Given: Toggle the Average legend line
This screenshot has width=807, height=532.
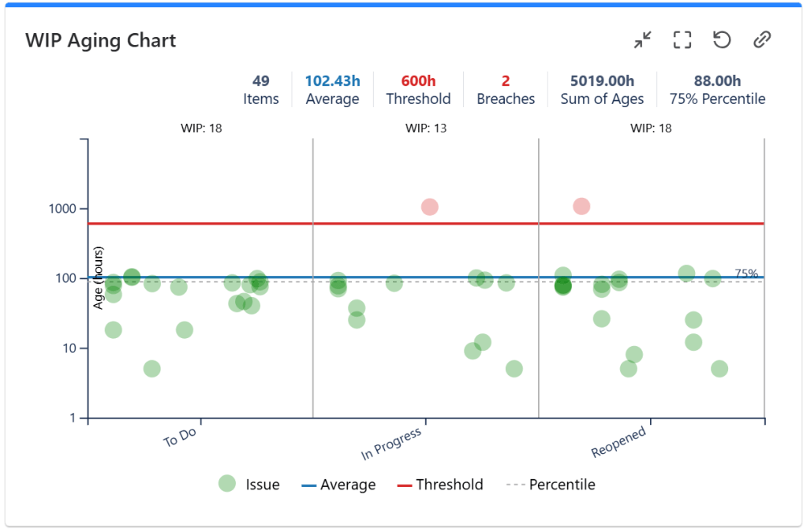Looking at the screenshot, I should point(339,485).
